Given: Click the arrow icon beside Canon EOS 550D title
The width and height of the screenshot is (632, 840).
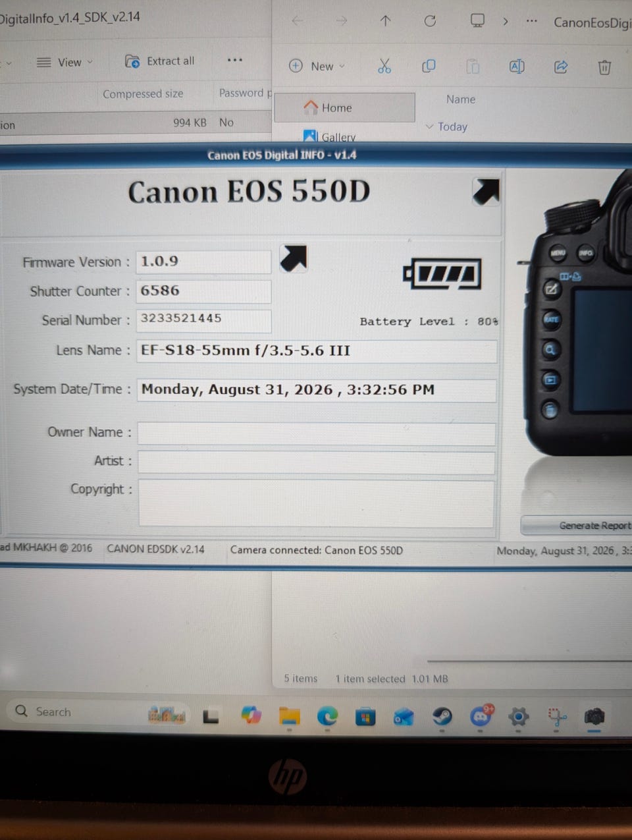Looking at the screenshot, I should click(486, 192).
